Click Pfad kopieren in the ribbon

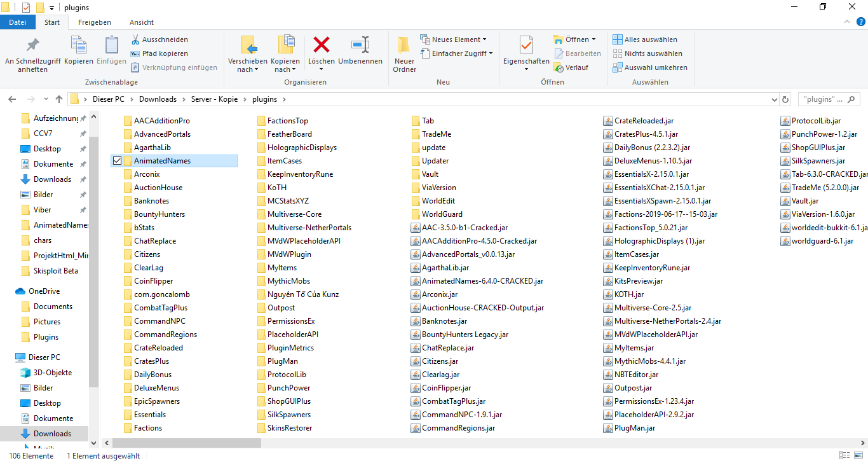click(x=159, y=53)
